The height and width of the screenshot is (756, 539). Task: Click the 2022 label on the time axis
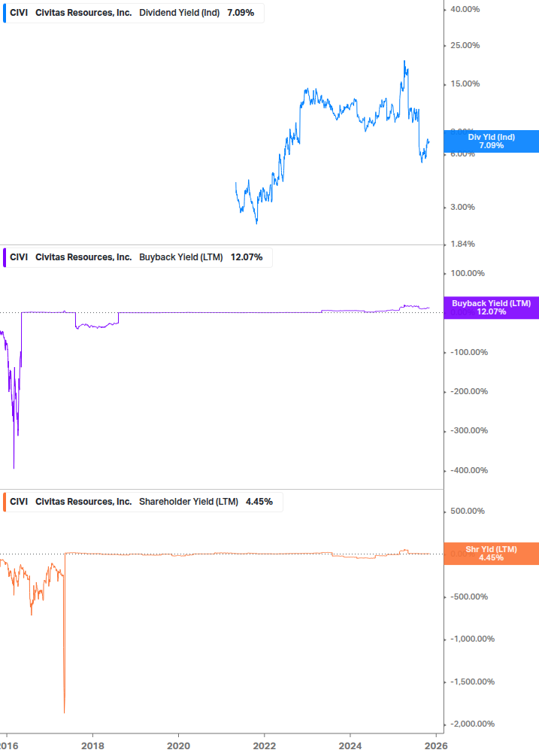265,746
